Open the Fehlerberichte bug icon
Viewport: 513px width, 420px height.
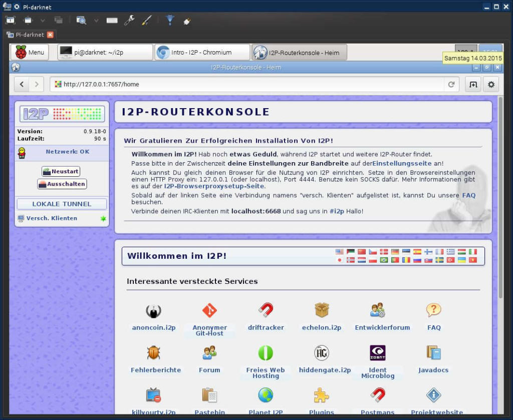click(x=153, y=353)
